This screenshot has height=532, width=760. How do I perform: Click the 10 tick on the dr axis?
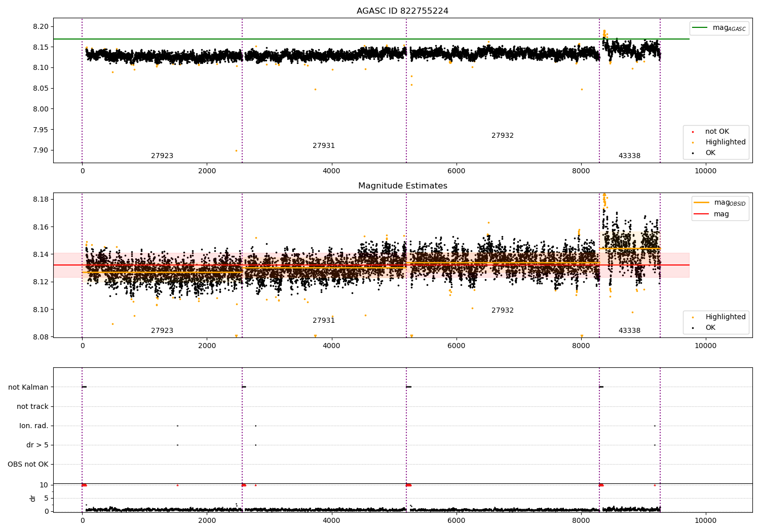[x=44, y=485]
